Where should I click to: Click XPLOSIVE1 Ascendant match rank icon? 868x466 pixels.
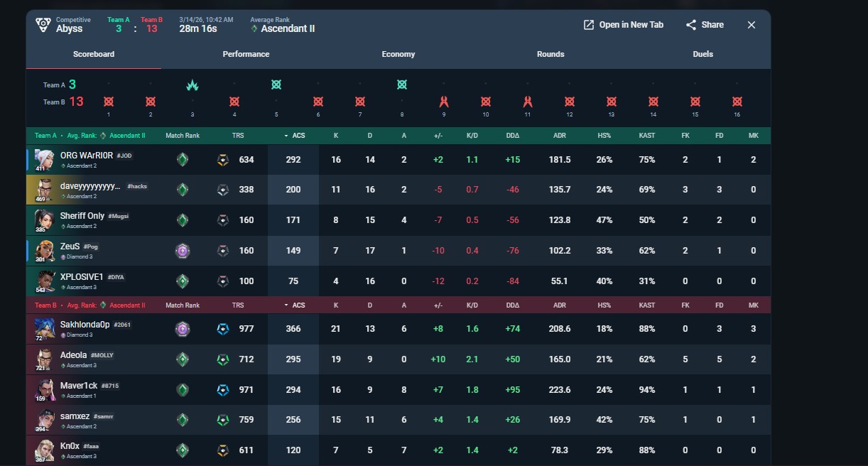coord(183,281)
